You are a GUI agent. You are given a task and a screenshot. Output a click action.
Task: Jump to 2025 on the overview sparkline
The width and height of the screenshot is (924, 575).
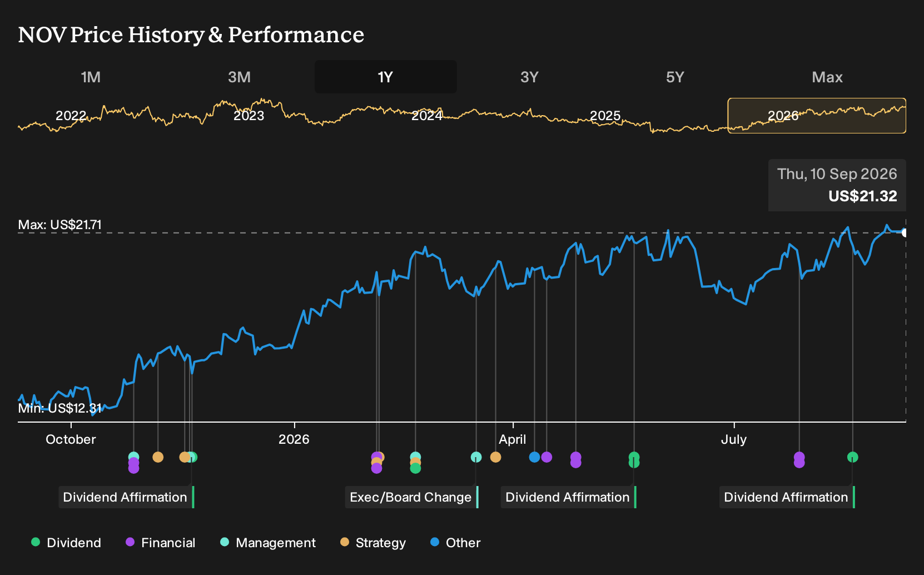[605, 116]
